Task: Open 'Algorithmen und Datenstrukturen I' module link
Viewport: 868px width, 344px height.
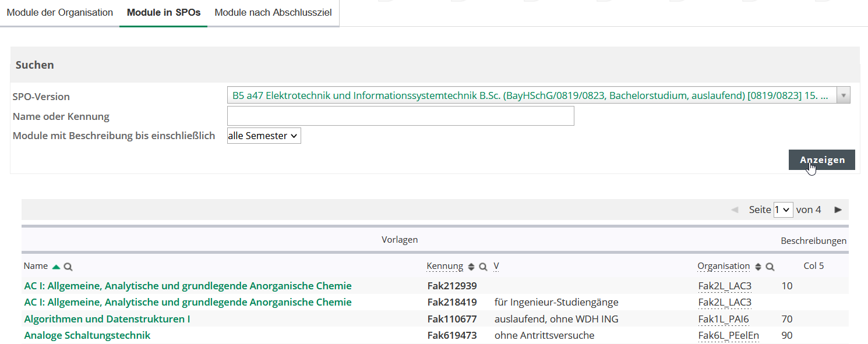Action: (x=107, y=319)
